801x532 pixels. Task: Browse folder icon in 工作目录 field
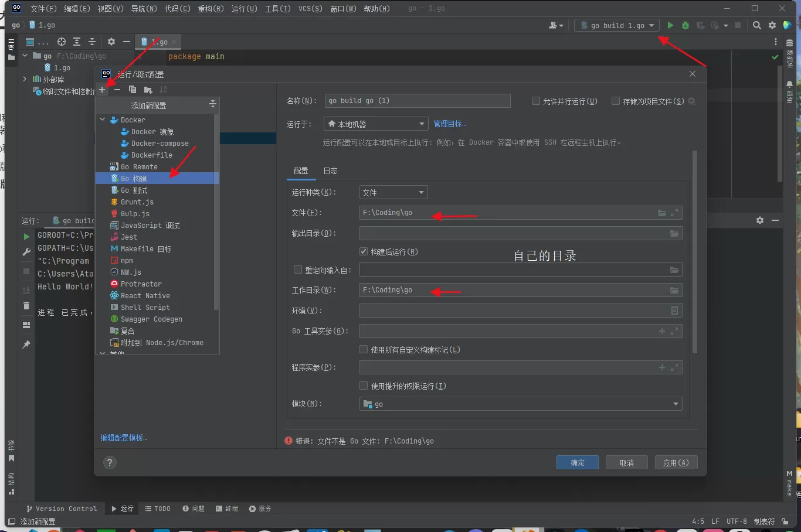click(674, 291)
